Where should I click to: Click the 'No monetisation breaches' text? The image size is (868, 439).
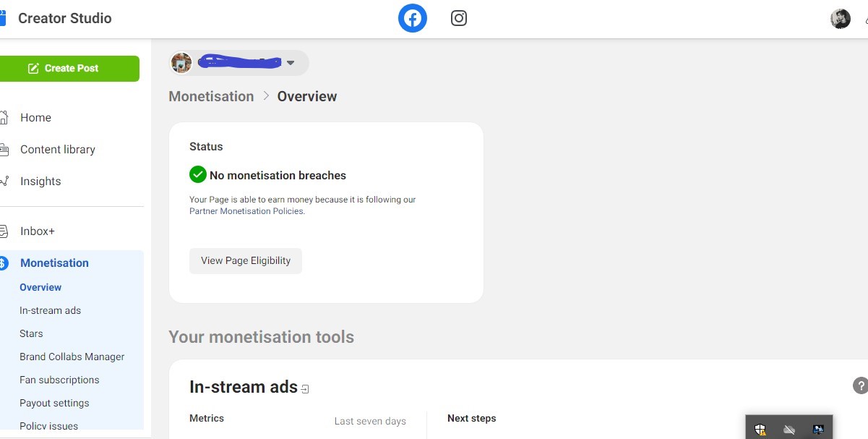[278, 175]
